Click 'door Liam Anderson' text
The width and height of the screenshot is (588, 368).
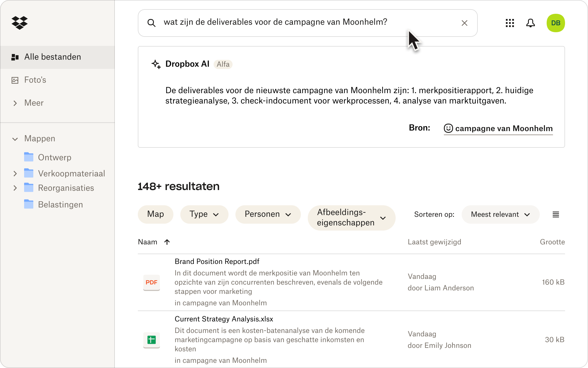click(441, 288)
